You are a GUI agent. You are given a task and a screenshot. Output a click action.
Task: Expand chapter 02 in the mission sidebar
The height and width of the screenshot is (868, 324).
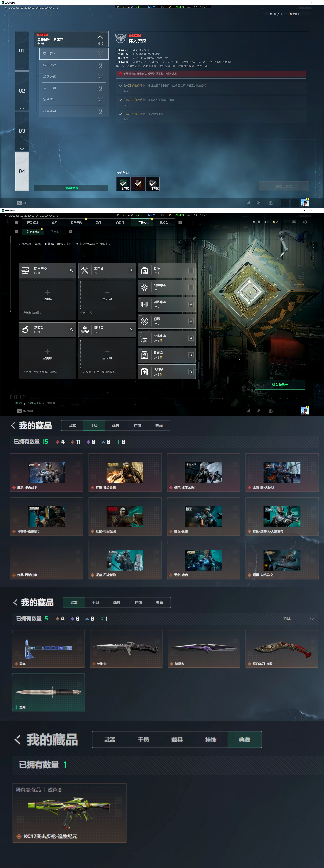pyautogui.click(x=22, y=91)
